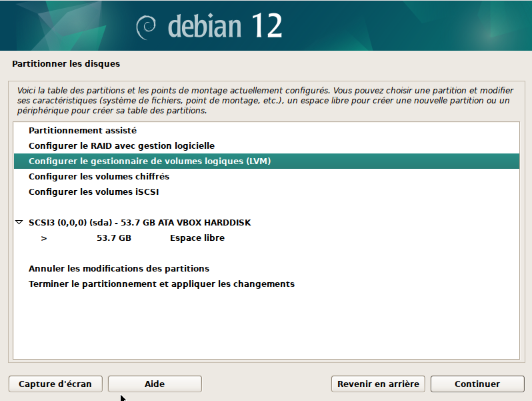Click Revenir en arrière button
Image resolution: width=532 pixels, height=401 pixels.
(x=378, y=384)
